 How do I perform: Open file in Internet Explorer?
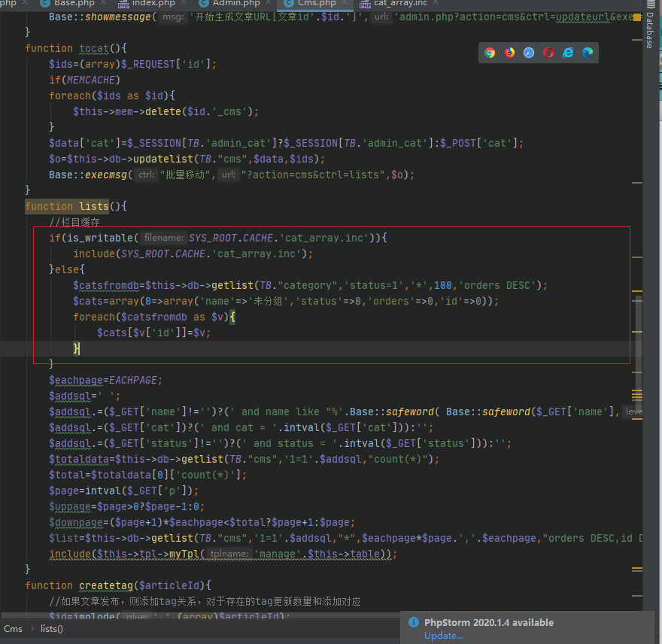568,53
